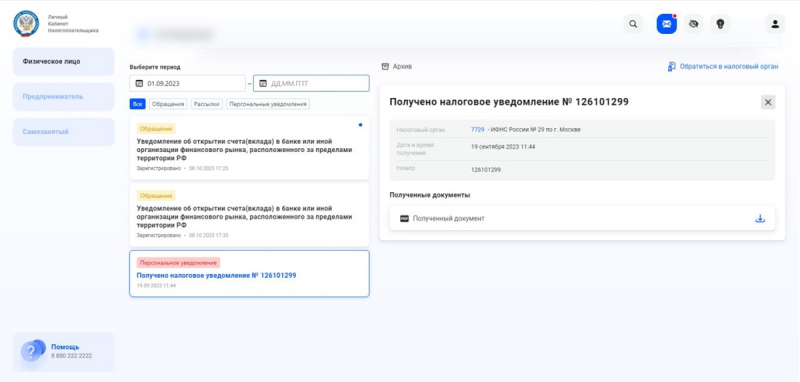This screenshot has width=800, height=382.
Task: Click the phone number 8 800 222 2222
Action: coord(71,356)
